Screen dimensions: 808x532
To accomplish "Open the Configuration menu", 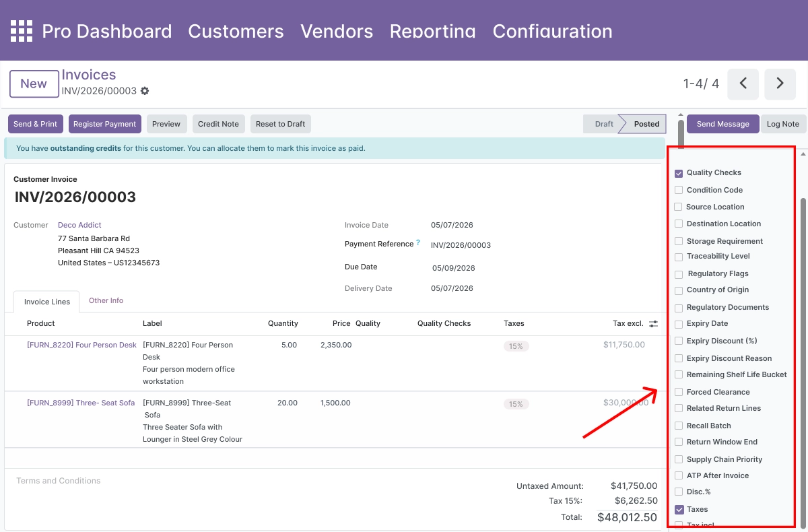I will click(x=553, y=31).
